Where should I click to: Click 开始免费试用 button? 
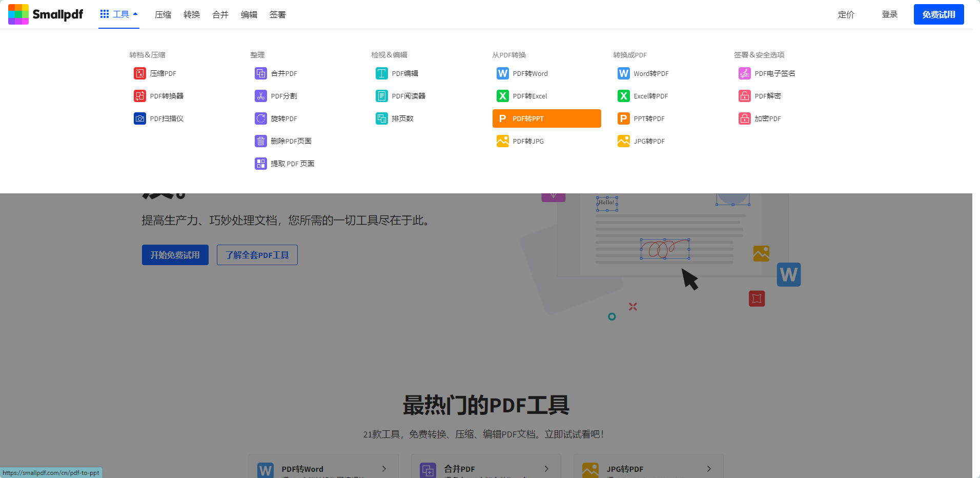[x=175, y=255]
